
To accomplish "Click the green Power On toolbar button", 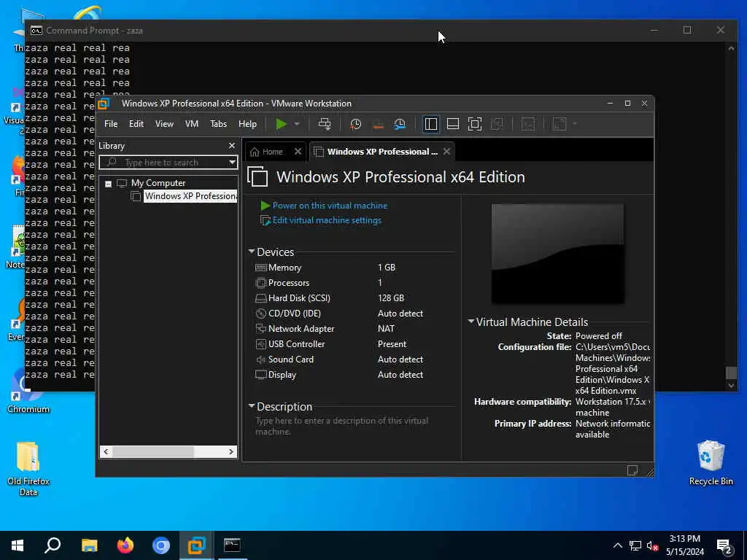I will point(281,124).
